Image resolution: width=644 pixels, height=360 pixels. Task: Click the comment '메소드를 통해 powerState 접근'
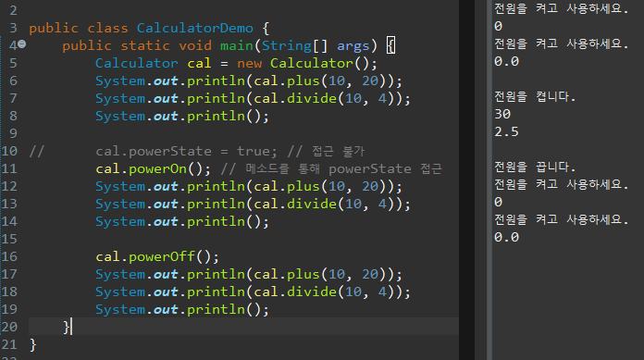coord(331,169)
